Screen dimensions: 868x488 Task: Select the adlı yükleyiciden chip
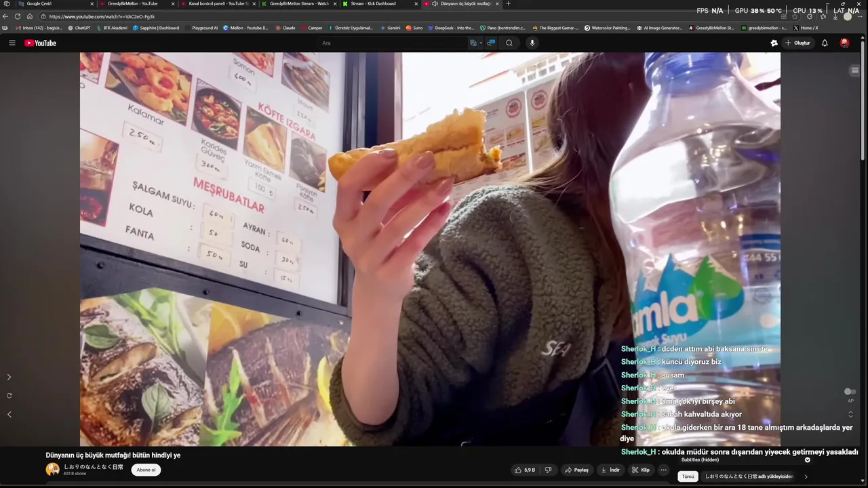pyautogui.click(x=749, y=476)
